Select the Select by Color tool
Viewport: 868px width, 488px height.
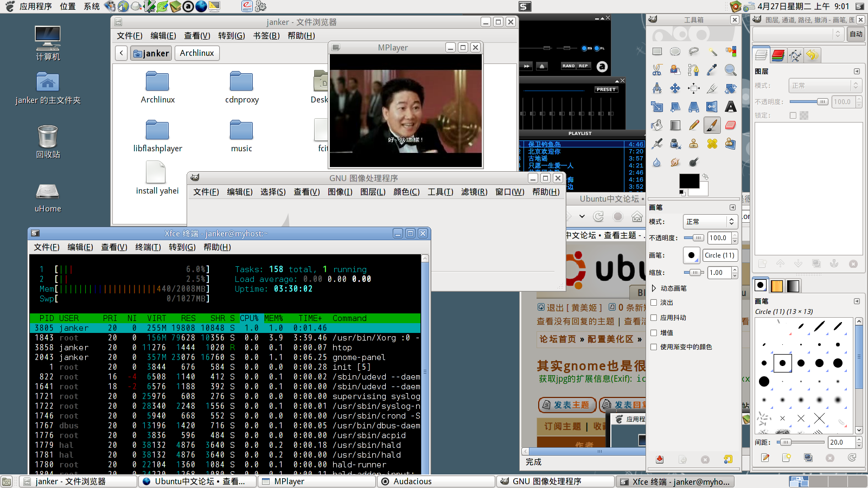tap(731, 52)
